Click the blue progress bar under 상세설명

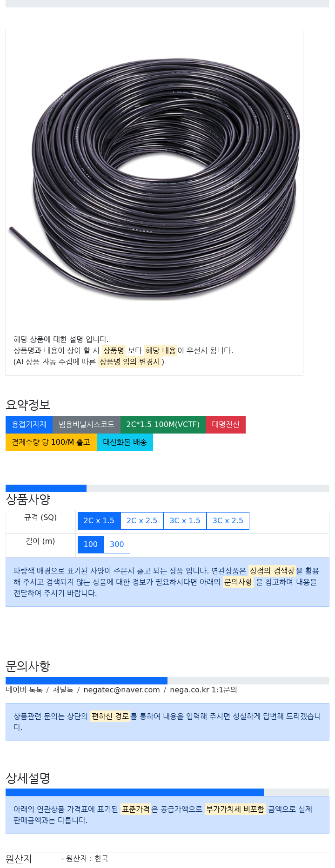[135, 792]
